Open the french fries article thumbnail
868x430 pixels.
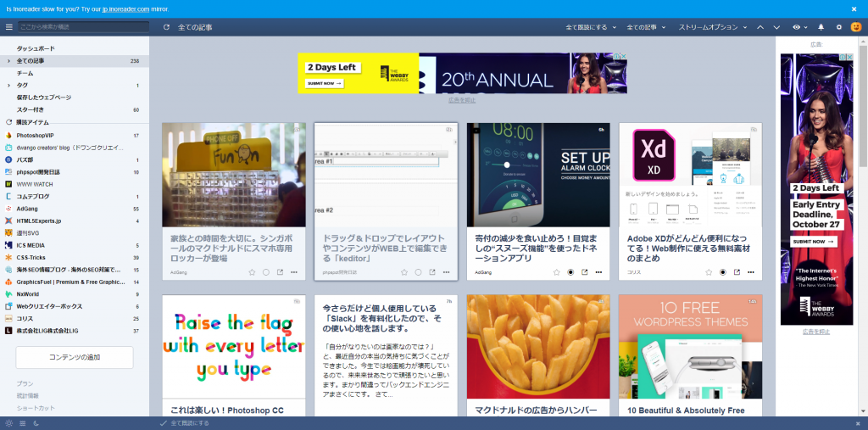click(x=538, y=346)
